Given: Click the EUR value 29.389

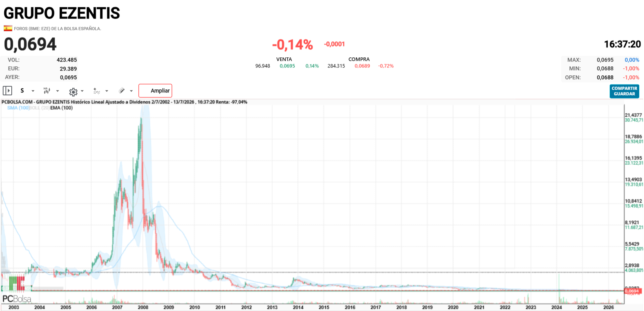Looking at the screenshot, I should pyautogui.click(x=68, y=69).
